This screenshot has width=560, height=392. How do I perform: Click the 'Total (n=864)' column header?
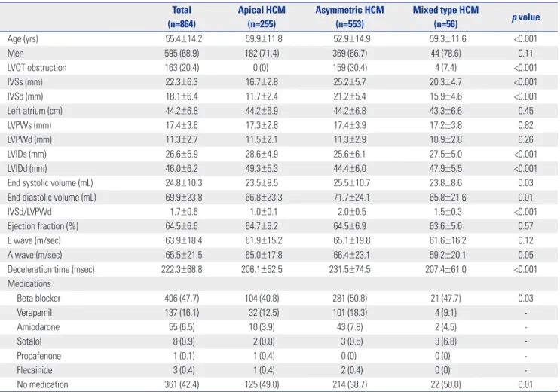tap(182, 17)
